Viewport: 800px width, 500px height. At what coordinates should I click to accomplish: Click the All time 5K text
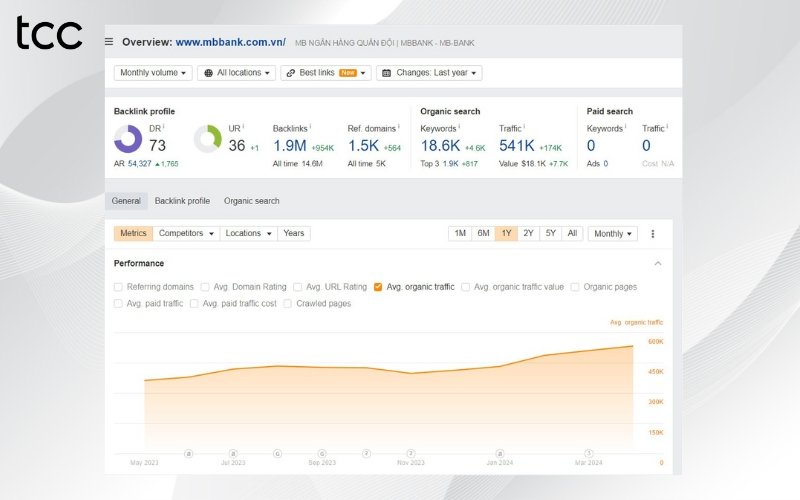[x=367, y=164]
